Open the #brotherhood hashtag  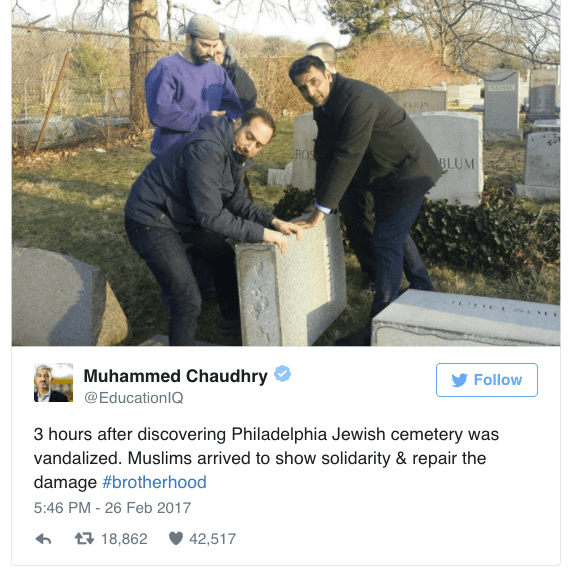point(154,482)
